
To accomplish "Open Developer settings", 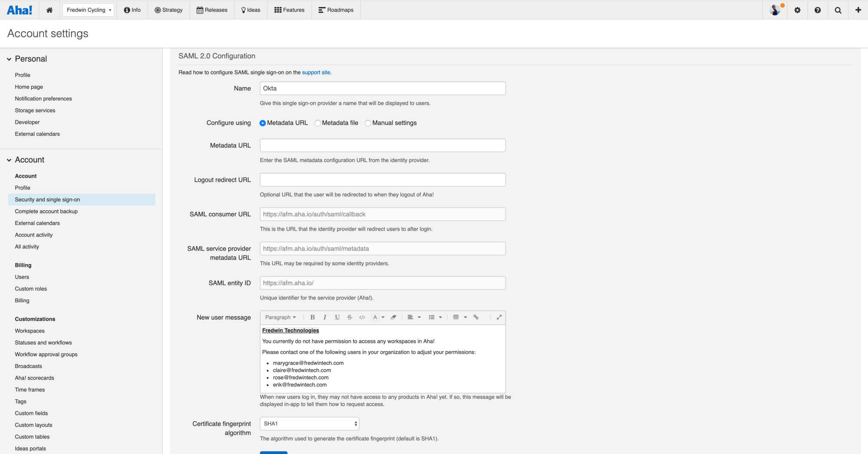I will 27,122.
